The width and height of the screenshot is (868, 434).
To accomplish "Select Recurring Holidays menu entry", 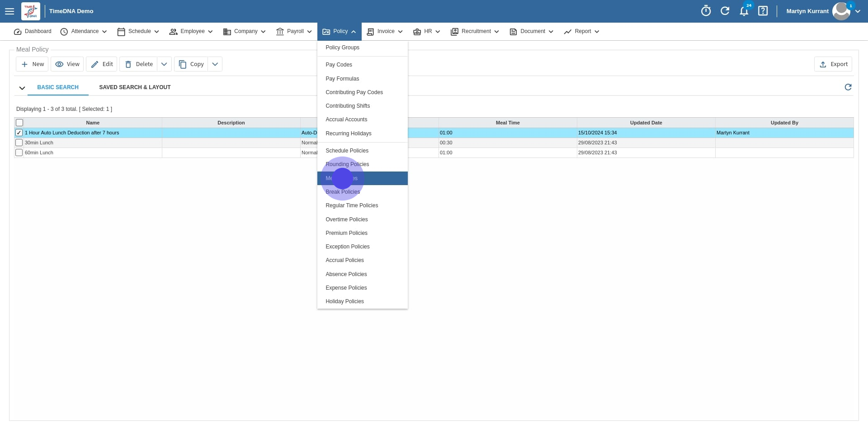I will 363,134.
